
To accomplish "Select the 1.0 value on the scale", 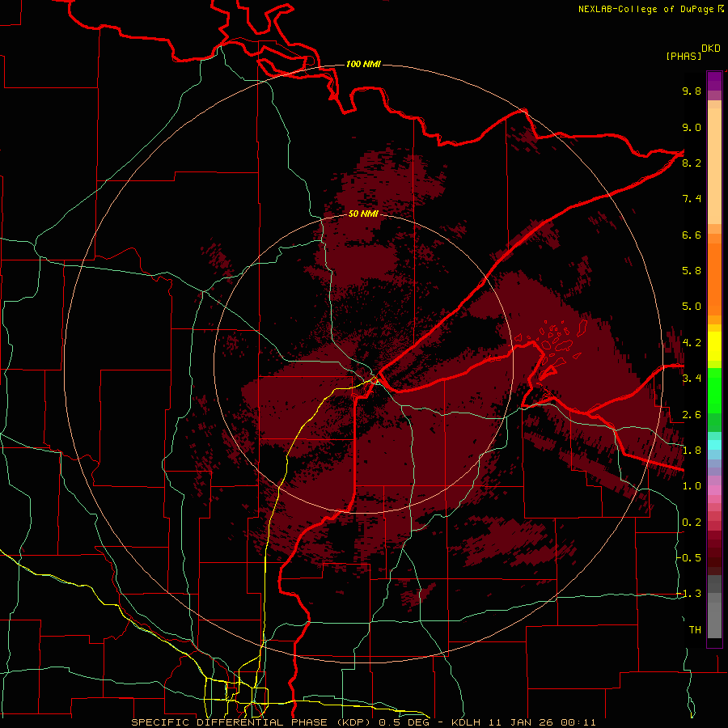I will coord(692,486).
